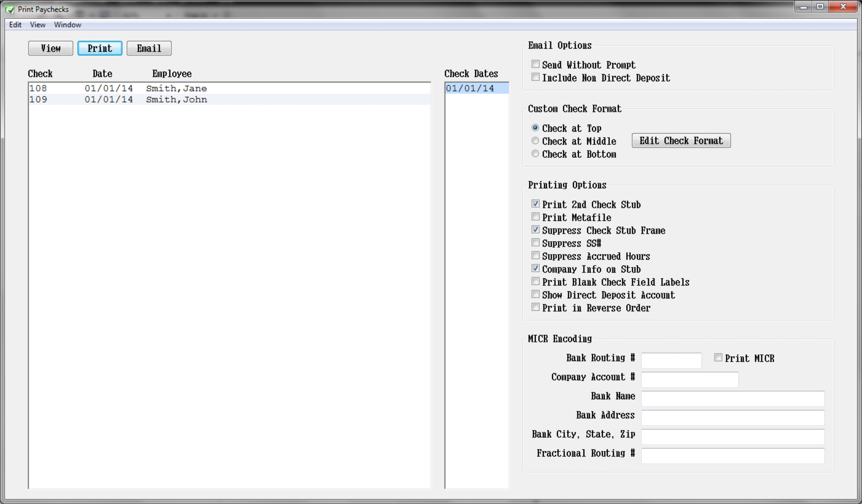This screenshot has width=862, height=504.
Task: Select the Check at Middle option
Action: 535,141
